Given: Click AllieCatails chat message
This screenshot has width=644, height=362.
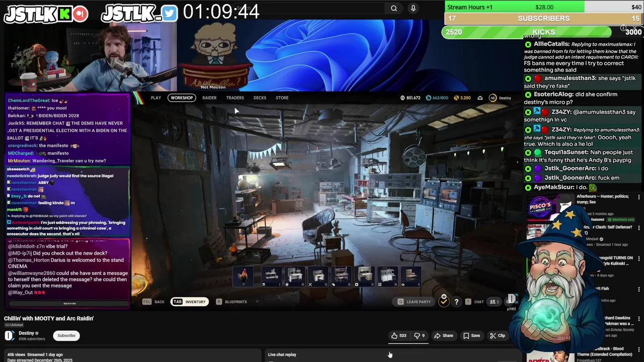Looking at the screenshot, I should 581,57.
